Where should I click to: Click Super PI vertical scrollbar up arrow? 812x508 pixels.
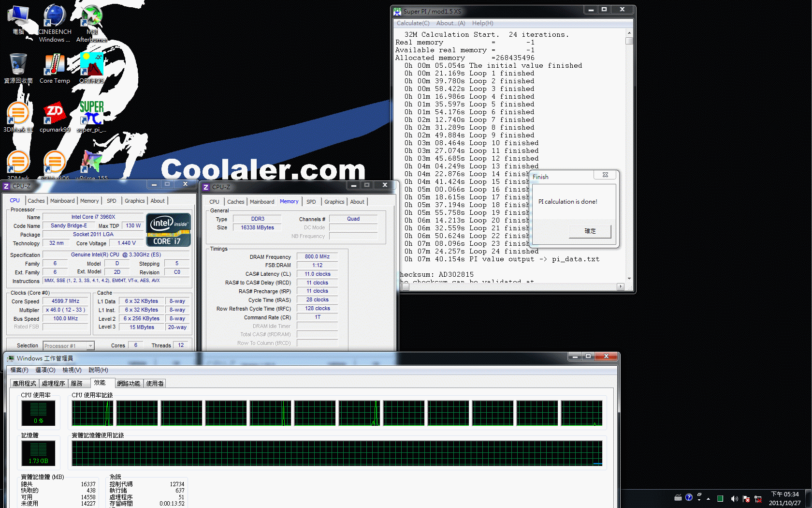(x=629, y=33)
